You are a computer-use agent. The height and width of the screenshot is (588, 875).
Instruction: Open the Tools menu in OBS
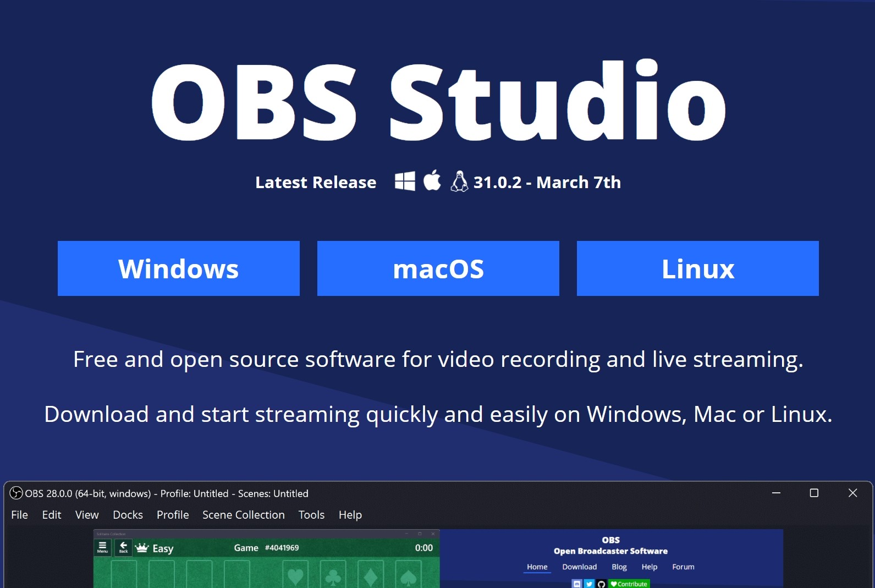tap(311, 515)
